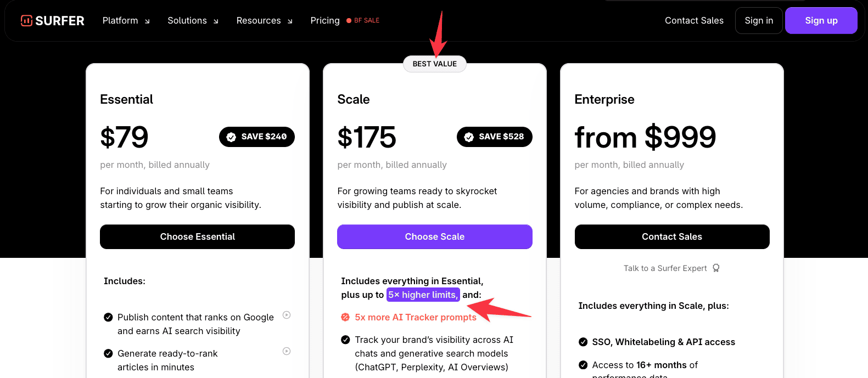Select Pricing in the navigation bar
The height and width of the screenshot is (378, 868).
[324, 20]
